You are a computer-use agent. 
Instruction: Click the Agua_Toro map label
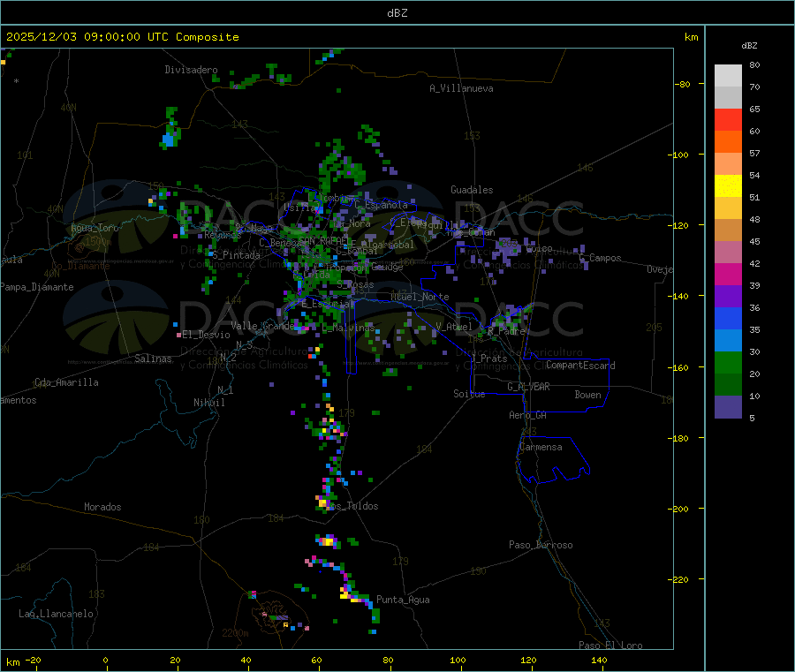[x=95, y=228]
